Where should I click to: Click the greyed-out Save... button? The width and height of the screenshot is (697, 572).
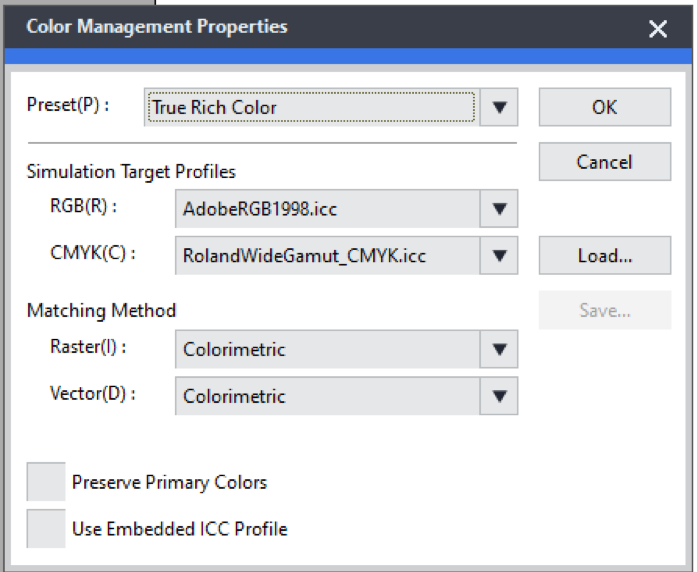pyautogui.click(x=604, y=310)
